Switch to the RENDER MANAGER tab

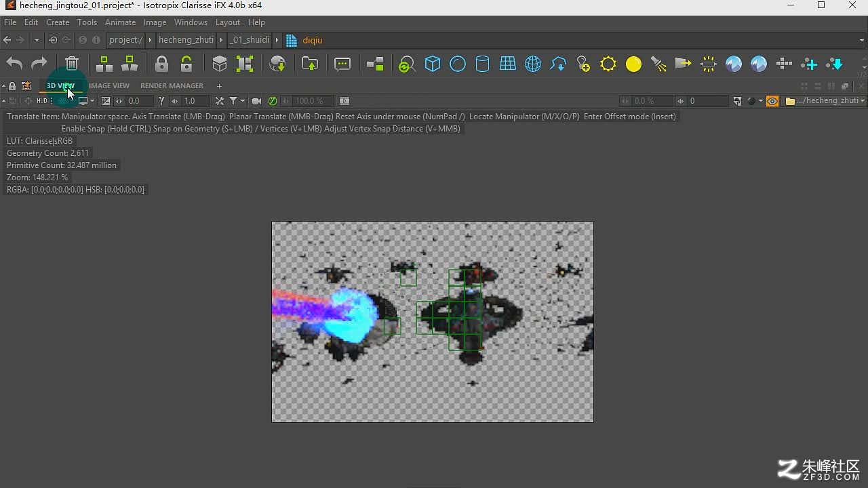click(x=172, y=86)
